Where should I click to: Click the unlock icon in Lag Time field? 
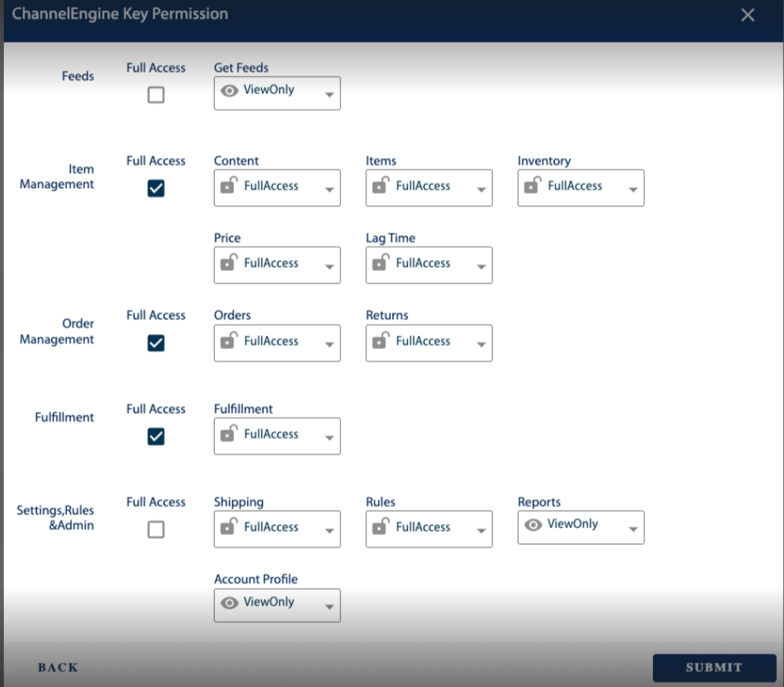point(381,263)
